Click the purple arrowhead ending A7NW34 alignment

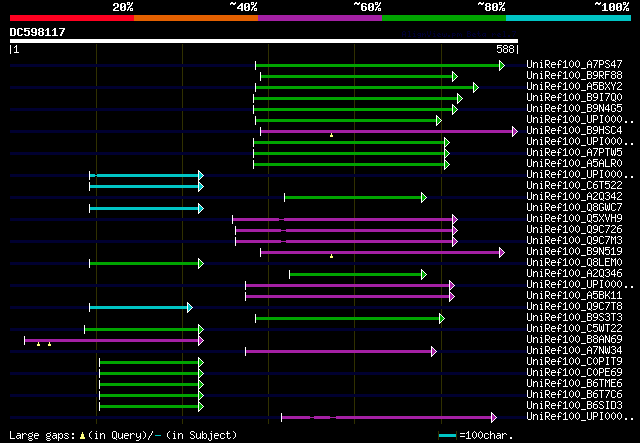434,352
